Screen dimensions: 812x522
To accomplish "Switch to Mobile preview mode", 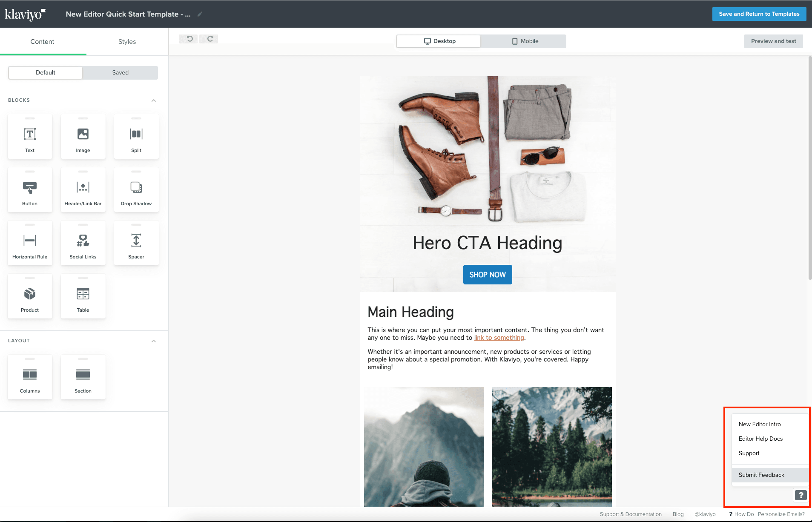I will point(525,41).
